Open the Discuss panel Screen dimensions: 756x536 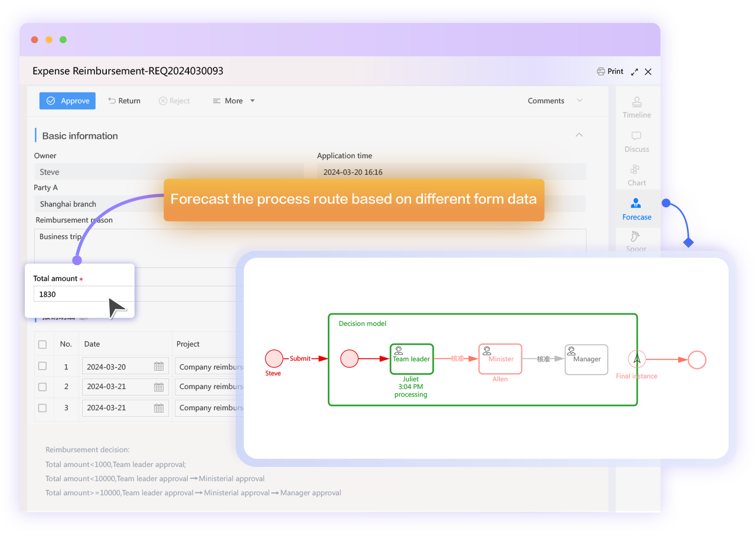click(x=637, y=142)
